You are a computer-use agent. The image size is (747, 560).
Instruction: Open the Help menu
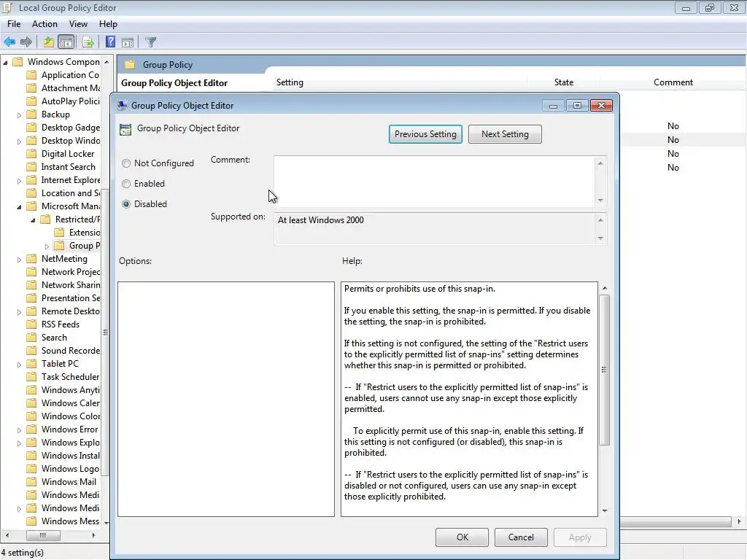108,24
